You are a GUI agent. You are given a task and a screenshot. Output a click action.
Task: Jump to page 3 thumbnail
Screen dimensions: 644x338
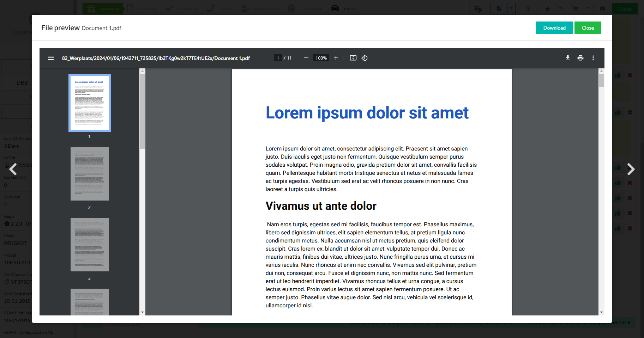(x=90, y=245)
